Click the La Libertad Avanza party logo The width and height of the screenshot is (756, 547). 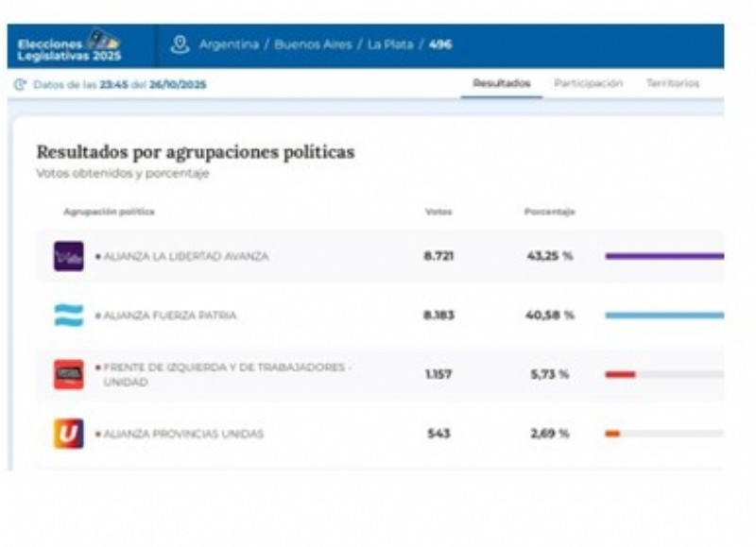pyautogui.click(x=69, y=256)
